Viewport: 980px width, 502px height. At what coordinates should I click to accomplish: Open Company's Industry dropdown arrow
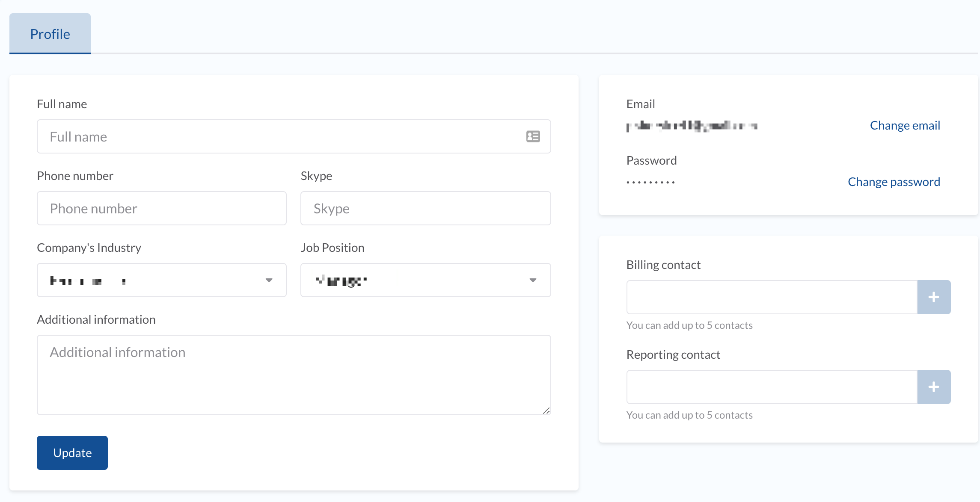[x=269, y=281]
